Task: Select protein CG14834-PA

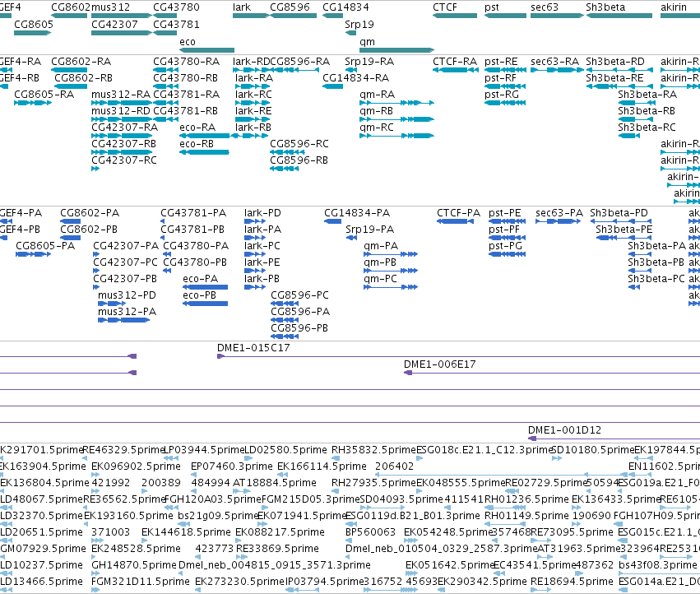Action: pos(332,221)
